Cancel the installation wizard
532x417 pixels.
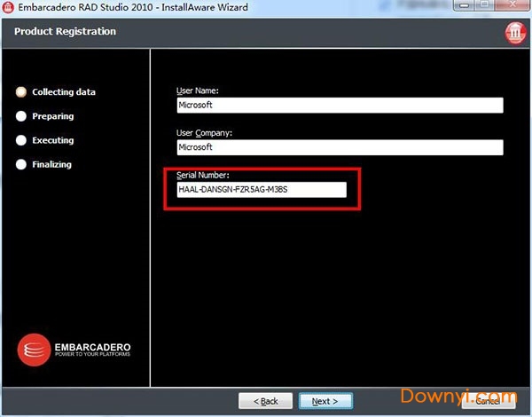pos(496,401)
